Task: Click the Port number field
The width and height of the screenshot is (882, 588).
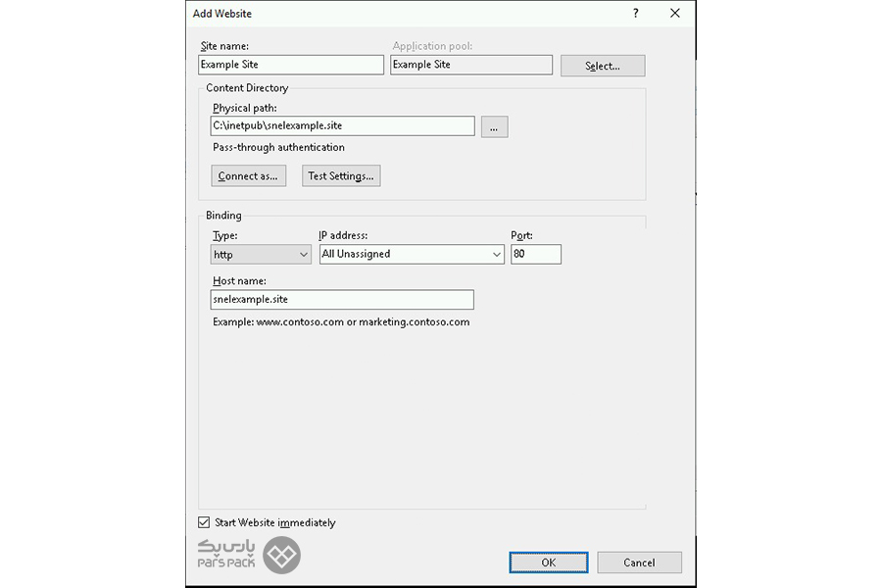Action: (536, 255)
